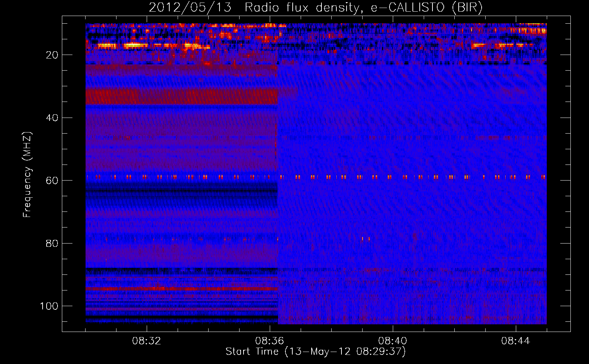Click the 40 frequency tick label
Image resolution: width=589 pixels, height=364 pixels.
coord(52,118)
